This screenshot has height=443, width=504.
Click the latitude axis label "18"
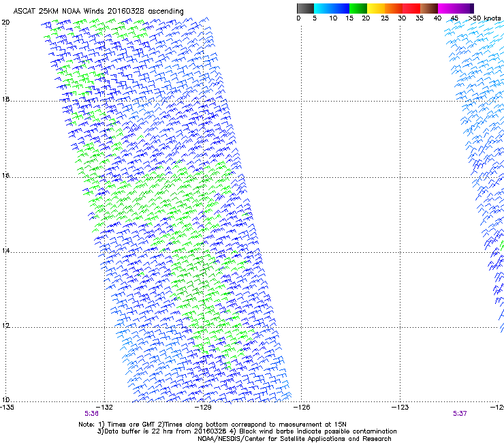5,100
